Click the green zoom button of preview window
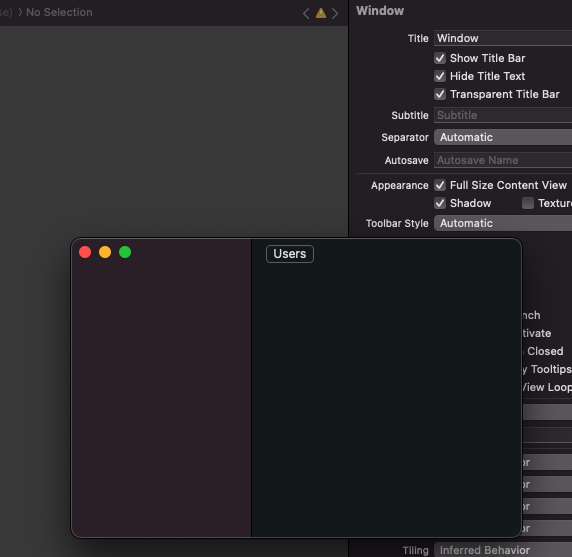Image resolution: width=572 pixels, height=557 pixels. pos(125,252)
